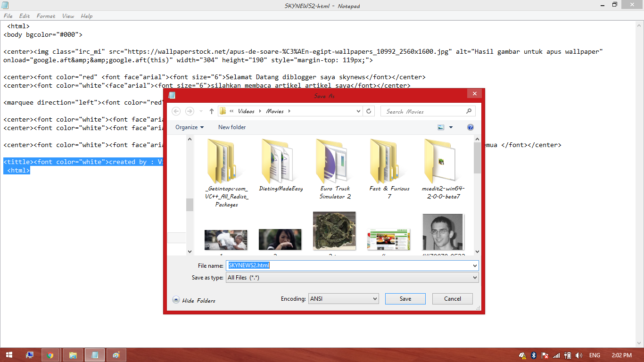Refresh the Movies folder contents
Viewport: 644px width, 362px height.
pyautogui.click(x=369, y=111)
